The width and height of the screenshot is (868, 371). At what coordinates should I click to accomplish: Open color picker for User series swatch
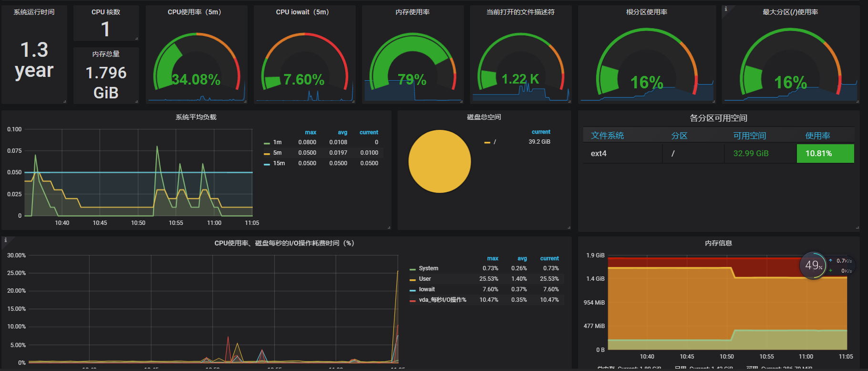tap(413, 279)
